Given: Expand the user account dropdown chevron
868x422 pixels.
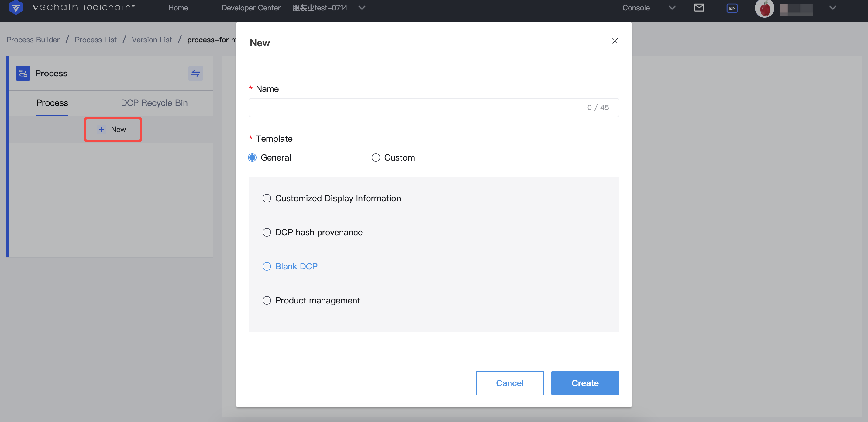Looking at the screenshot, I should coord(832,8).
